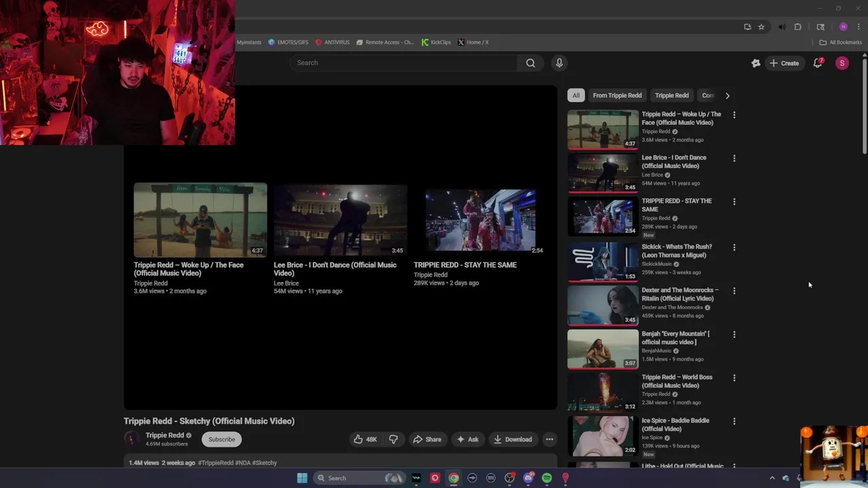868x488 pixels.
Task: Open 'Dexter and The Moonrocks – Ritalin' title
Action: click(680, 294)
